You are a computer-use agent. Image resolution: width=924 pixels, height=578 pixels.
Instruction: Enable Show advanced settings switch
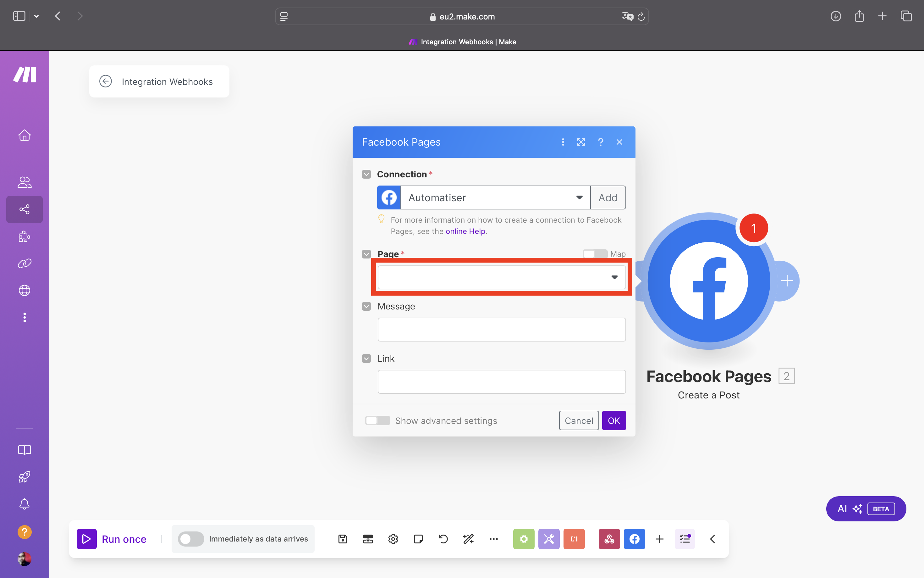377,420
